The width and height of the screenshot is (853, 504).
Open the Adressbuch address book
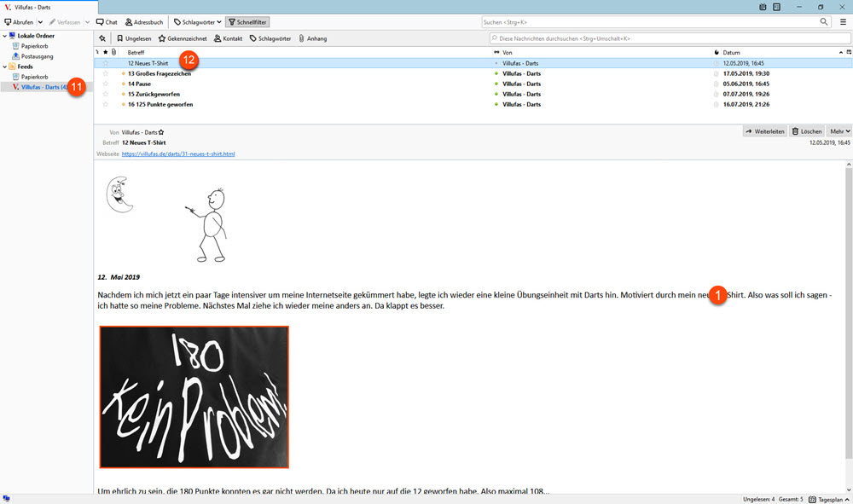click(x=143, y=21)
